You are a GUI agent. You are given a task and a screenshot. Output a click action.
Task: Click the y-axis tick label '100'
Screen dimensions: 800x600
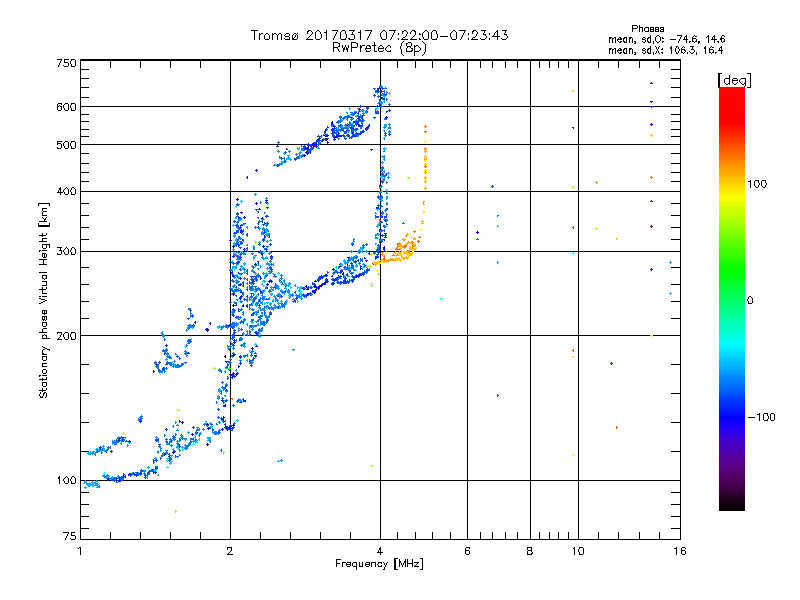click(x=66, y=480)
